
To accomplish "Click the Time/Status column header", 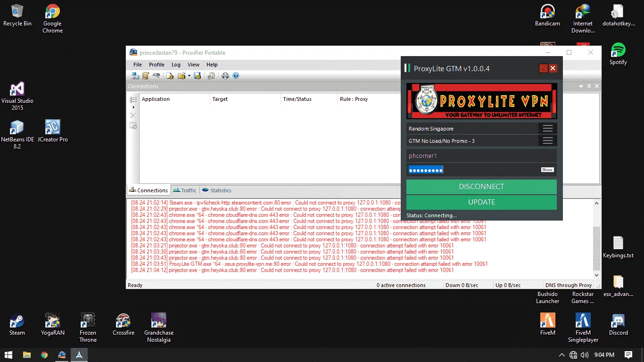I will pyautogui.click(x=309, y=99).
